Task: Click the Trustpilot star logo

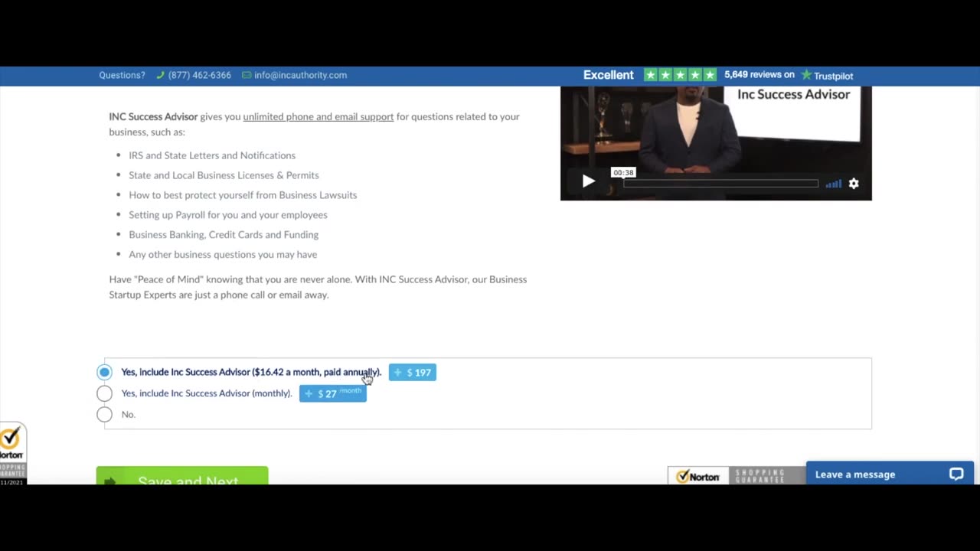Action: 806,75
